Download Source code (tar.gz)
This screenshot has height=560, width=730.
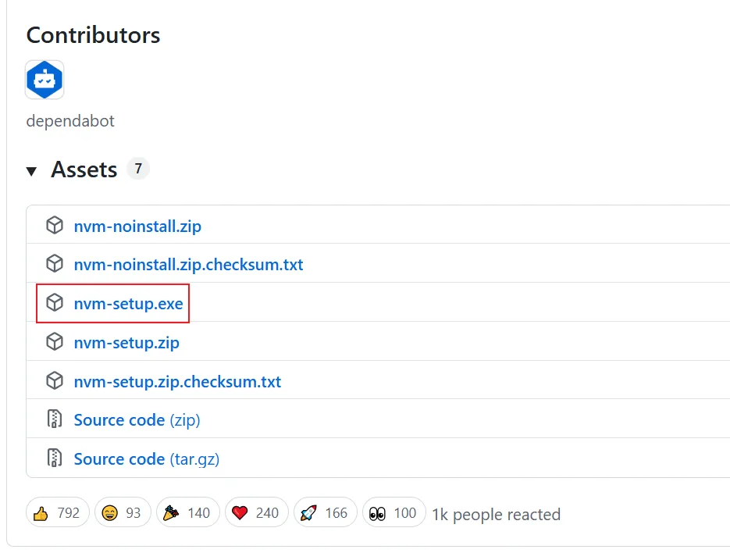click(146, 458)
